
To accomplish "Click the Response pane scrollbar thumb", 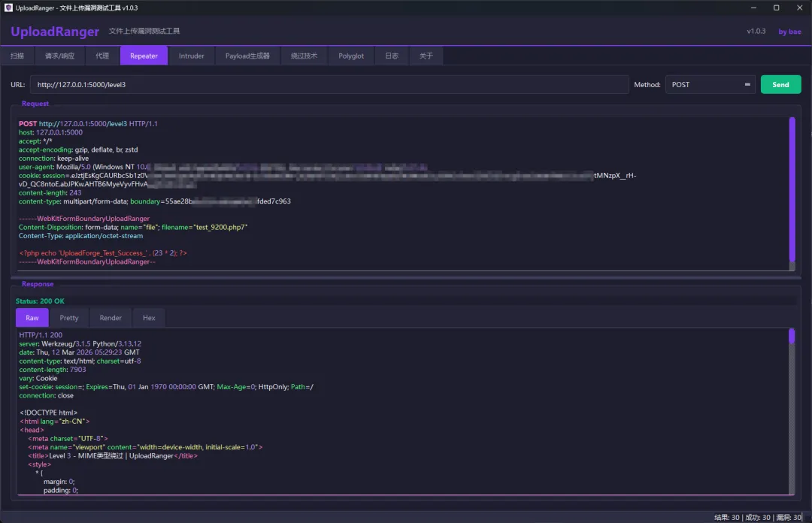I will click(x=791, y=336).
